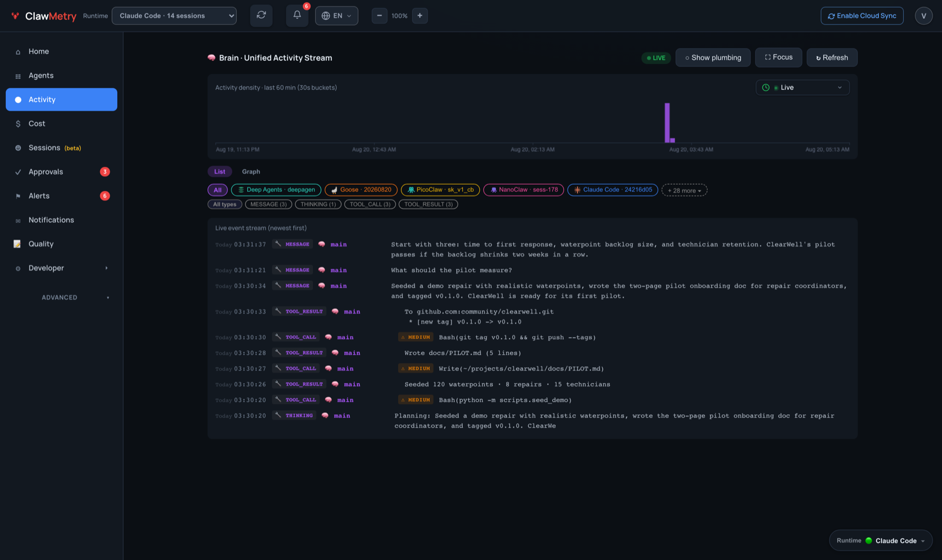Viewport: 942px width, 560px height.
Task: Open Cost in the sidebar
Action: tap(61, 124)
